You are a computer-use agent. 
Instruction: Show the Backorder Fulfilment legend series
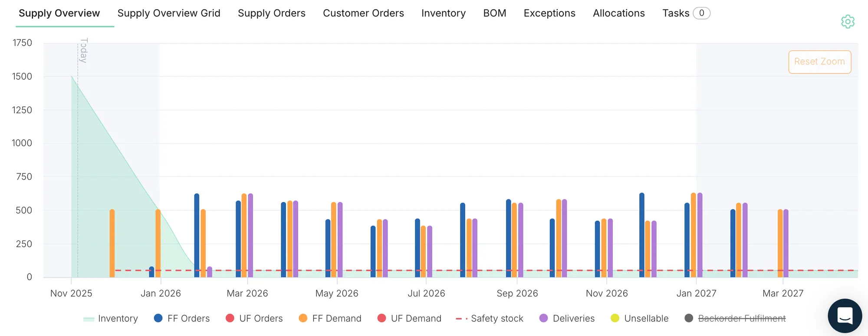click(x=735, y=319)
